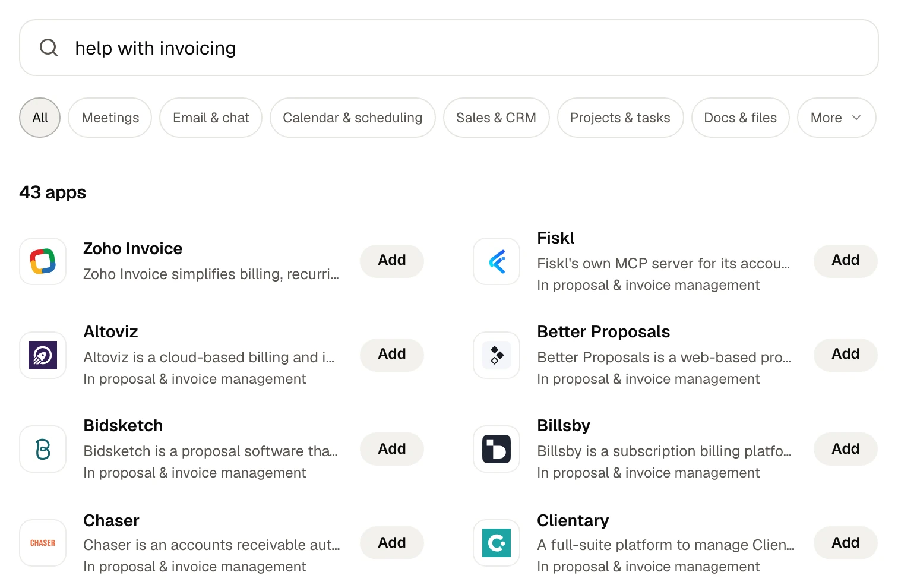The height and width of the screenshot is (588, 898).
Task: Open the Bidsketch title
Action: (123, 425)
